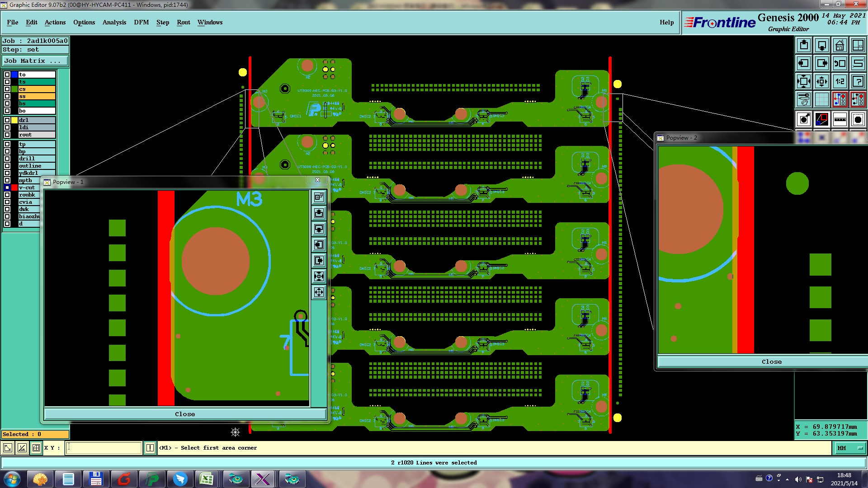Click the 1:2 zoom scale icon

(840, 81)
